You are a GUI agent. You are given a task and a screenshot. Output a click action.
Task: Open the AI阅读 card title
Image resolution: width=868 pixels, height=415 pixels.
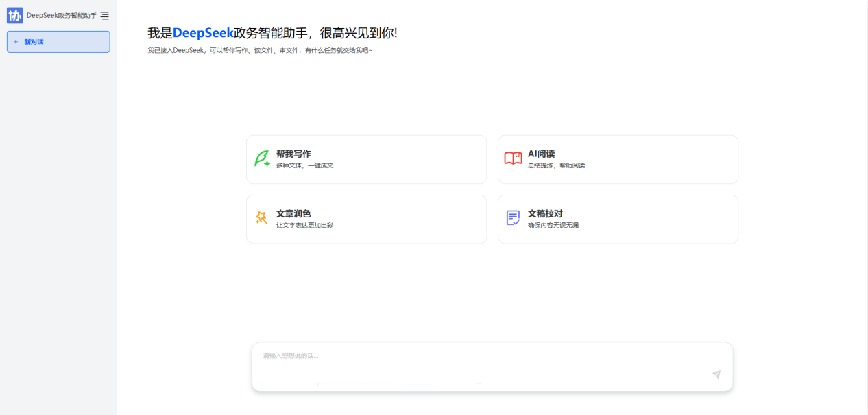(541, 154)
